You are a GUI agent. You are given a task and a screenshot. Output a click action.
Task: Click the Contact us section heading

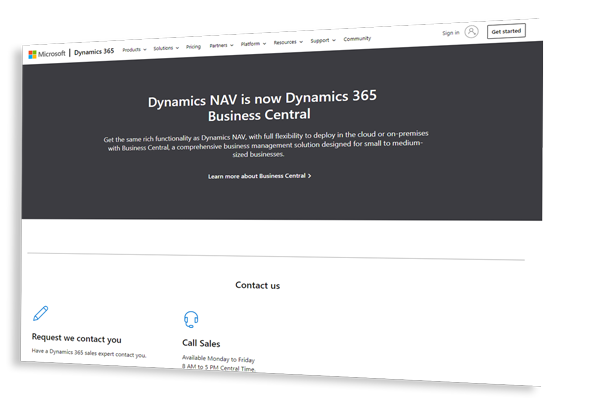click(x=257, y=286)
